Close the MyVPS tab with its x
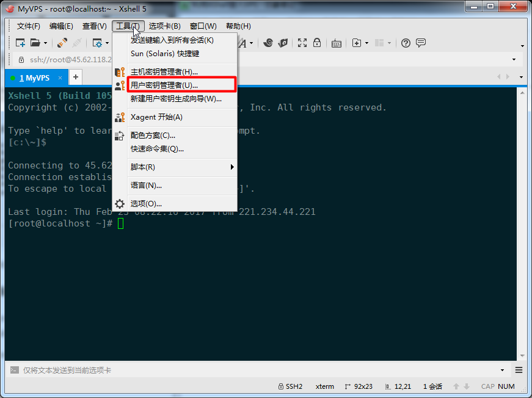 tap(60, 78)
